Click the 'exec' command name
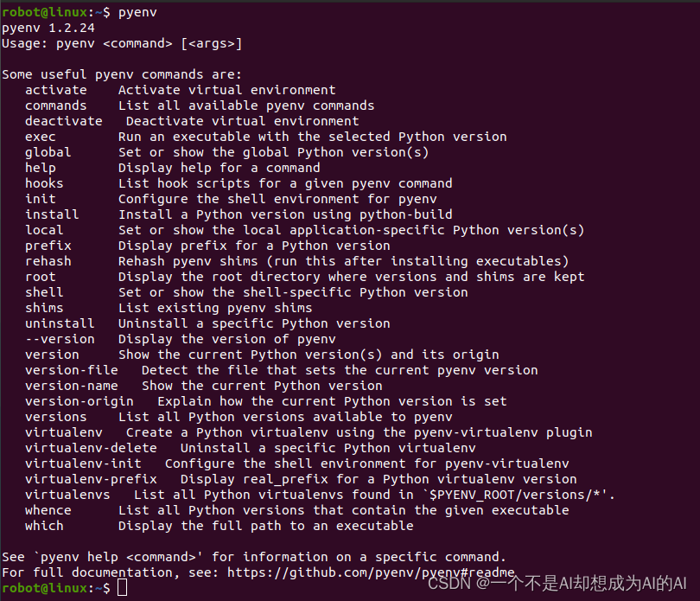 pos(41,137)
